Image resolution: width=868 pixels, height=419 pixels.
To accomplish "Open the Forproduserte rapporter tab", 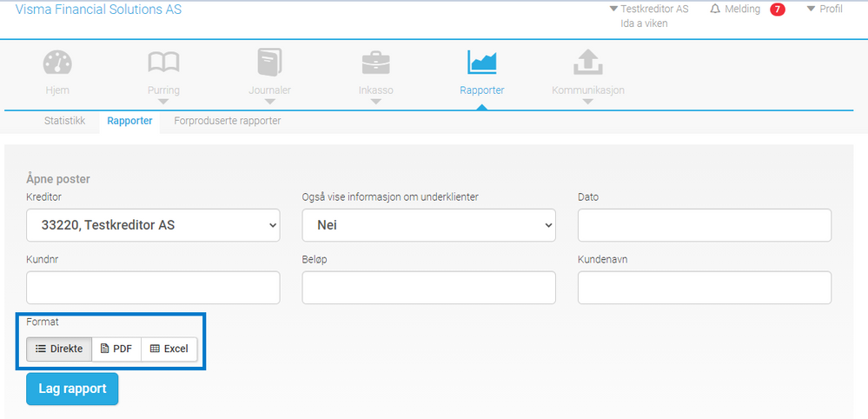I will (x=228, y=121).
